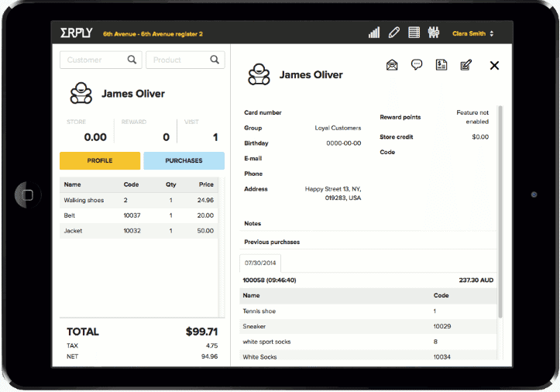560x392 pixels.
Task: Click the Product search magnifier icon
Action: [x=215, y=60]
